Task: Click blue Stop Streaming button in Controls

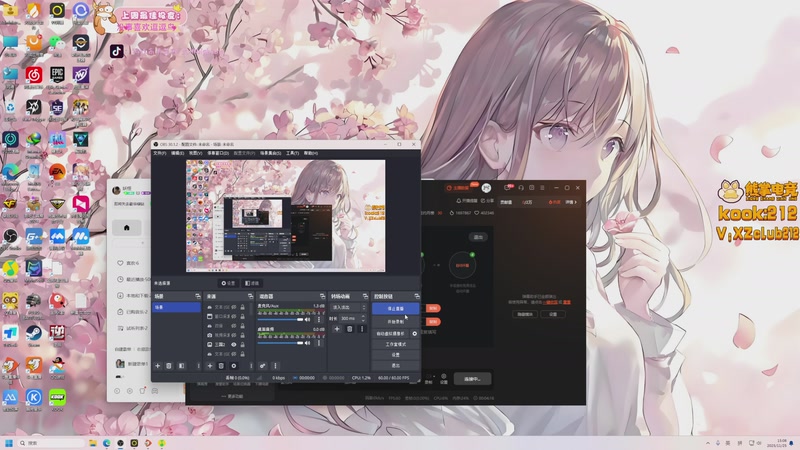Action: tap(395, 309)
